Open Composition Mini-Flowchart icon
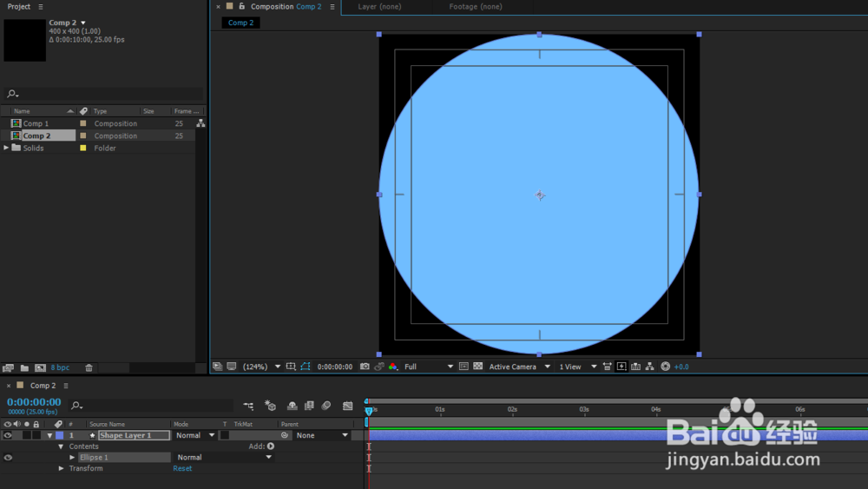Screen dimensions: 868x489 pyautogui.click(x=248, y=406)
